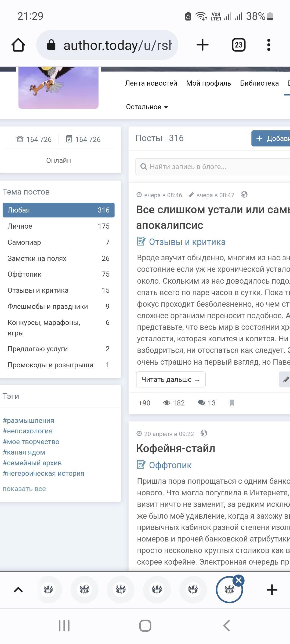Screen dimensions: 290x644
Task: Open the browser three-dot menu
Action: coord(269,45)
